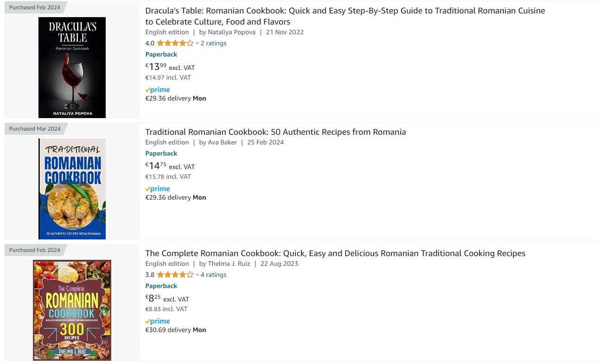Click the fourth star in Dracula's Table rating
Viewport: 599px width, 364px height.
pyautogui.click(x=183, y=43)
